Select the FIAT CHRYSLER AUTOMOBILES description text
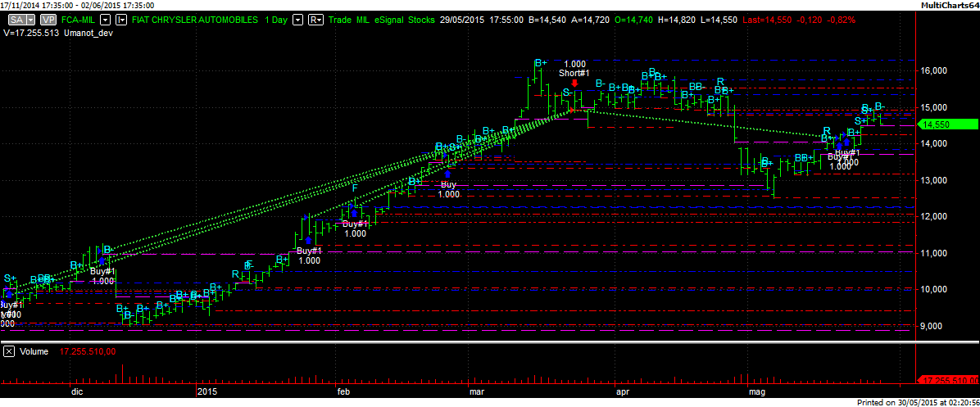Screen dimensions: 980x407 click(x=194, y=18)
